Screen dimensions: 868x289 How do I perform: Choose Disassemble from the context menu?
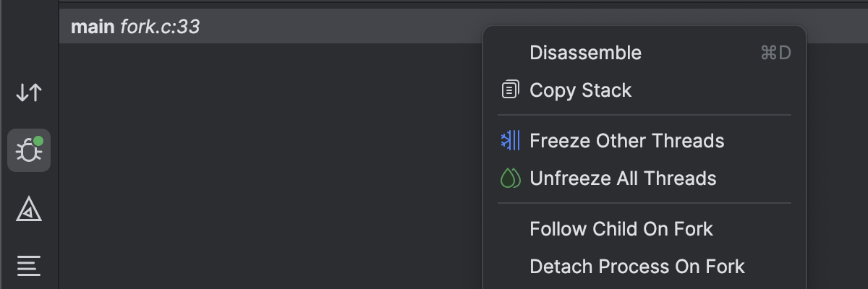(x=585, y=53)
